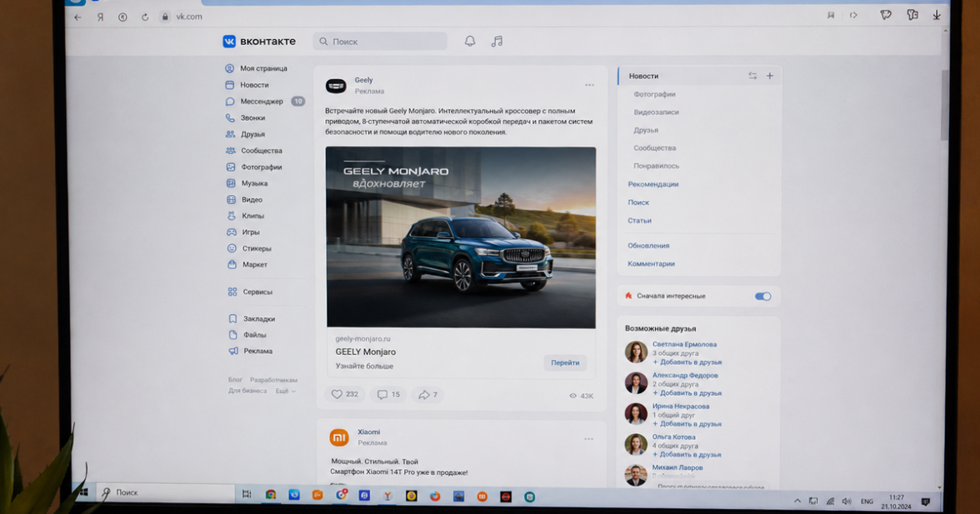The height and width of the screenshot is (514, 980).
Task: Click the Игры gamepad icon
Action: [232, 232]
